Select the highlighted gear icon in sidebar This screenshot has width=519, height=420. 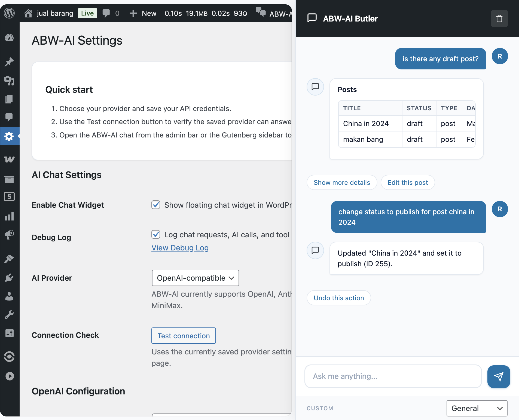(x=10, y=136)
